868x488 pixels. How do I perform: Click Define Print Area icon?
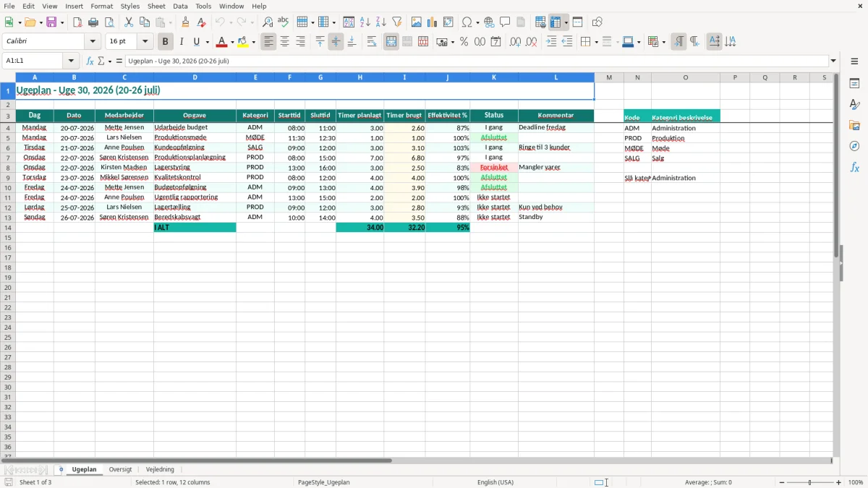[540, 22]
